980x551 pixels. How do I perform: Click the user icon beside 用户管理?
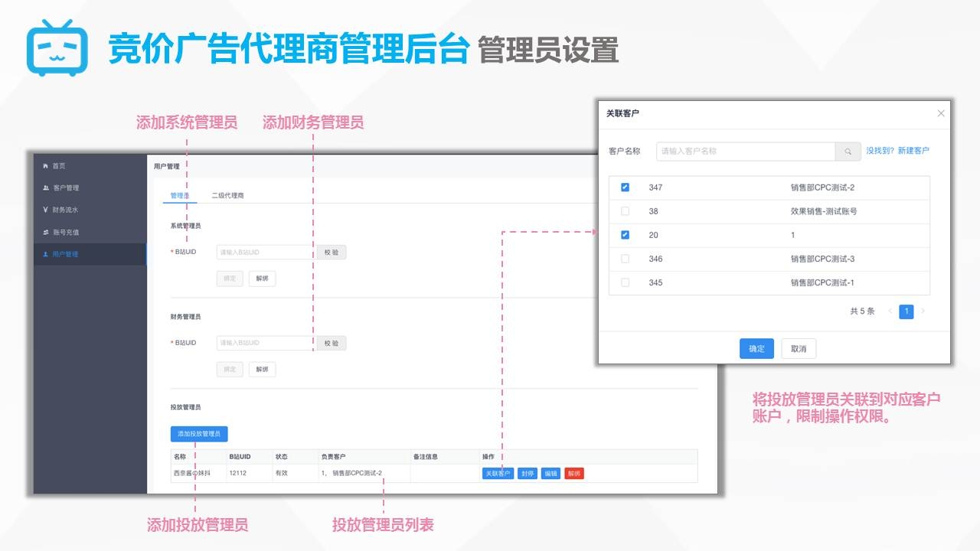click(x=45, y=254)
